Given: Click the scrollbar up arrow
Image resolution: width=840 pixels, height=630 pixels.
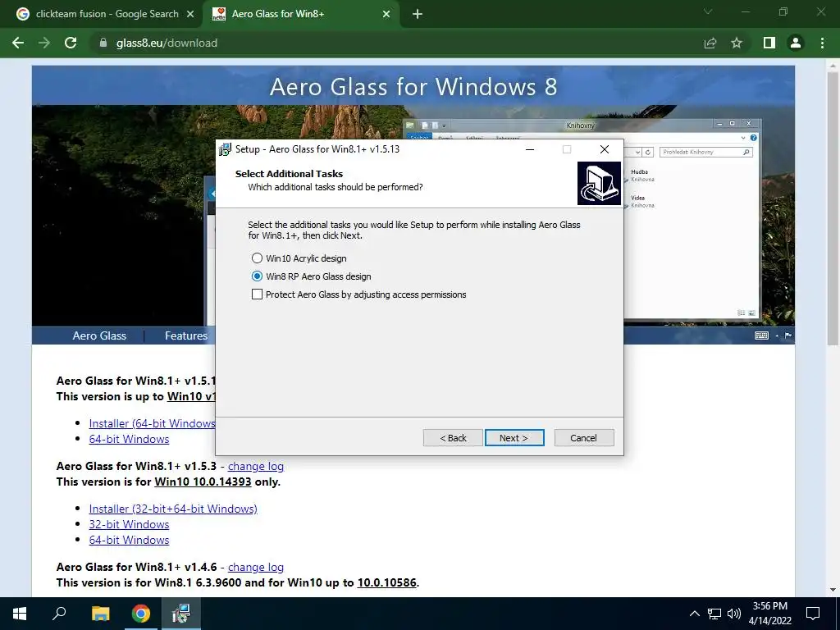Looking at the screenshot, I should [x=833, y=64].
